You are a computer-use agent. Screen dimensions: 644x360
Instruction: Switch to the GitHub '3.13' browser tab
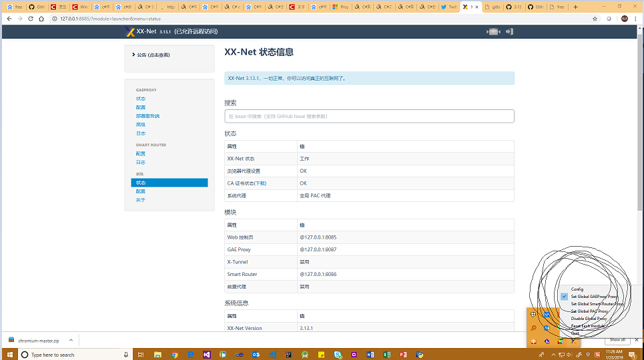515,7
